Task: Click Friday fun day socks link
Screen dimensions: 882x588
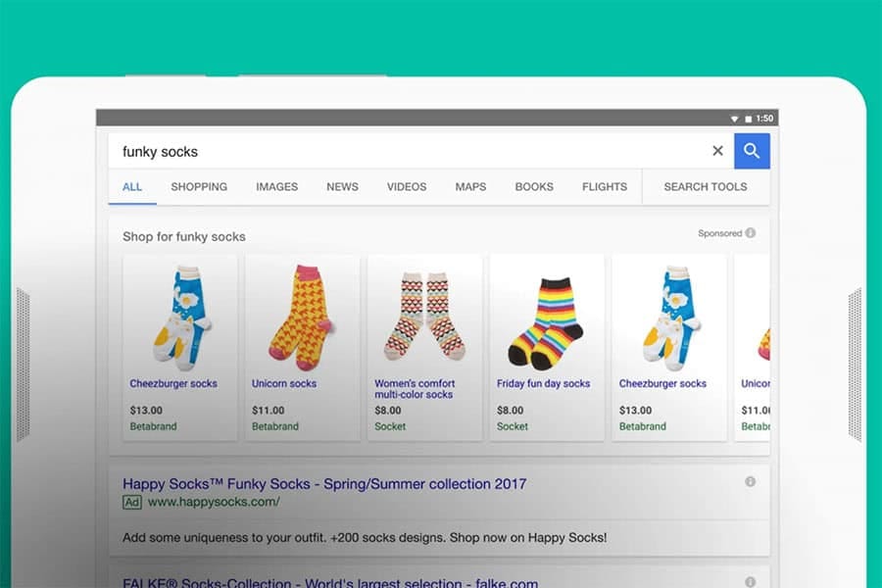Action: (543, 384)
